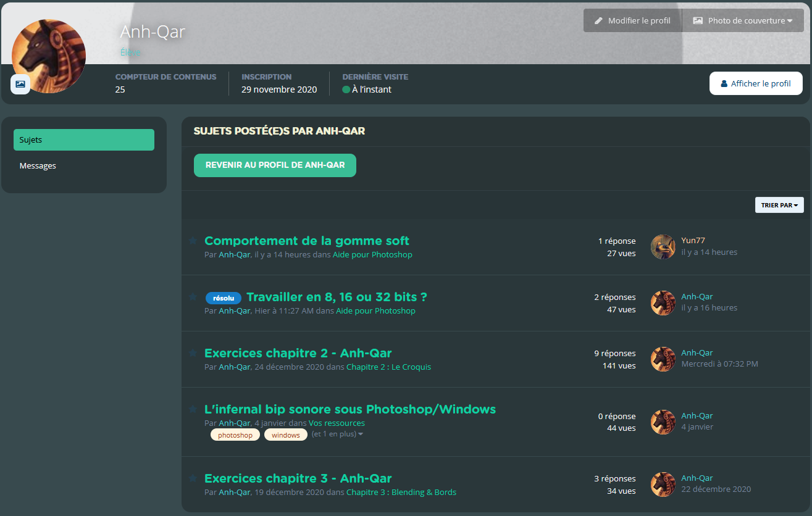
Task: Click Afficher le profil button
Action: (x=756, y=83)
